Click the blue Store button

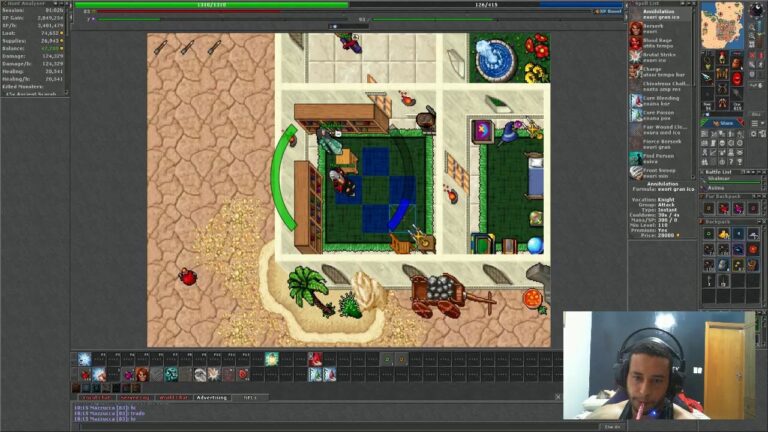coord(723,122)
